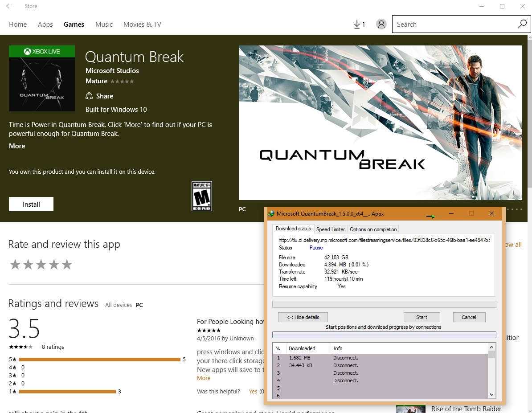The image size is (532, 413).
Task: Expand the description with More
Action: pos(17,146)
